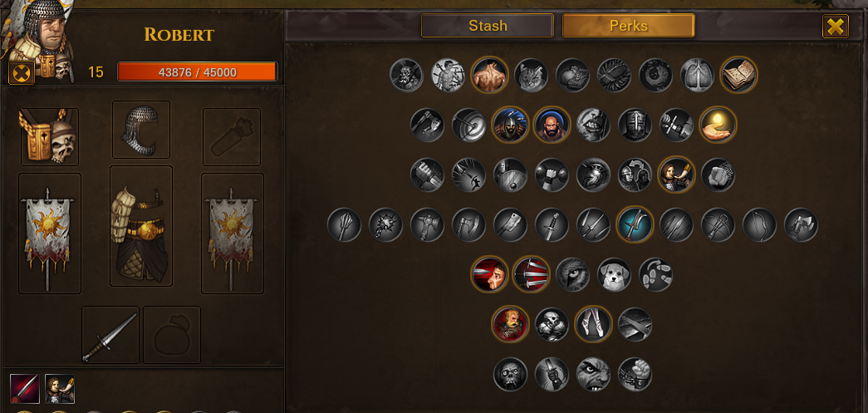Close the character panel with the yellow X
This screenshot has width=868, height=413.
(836, 26)
